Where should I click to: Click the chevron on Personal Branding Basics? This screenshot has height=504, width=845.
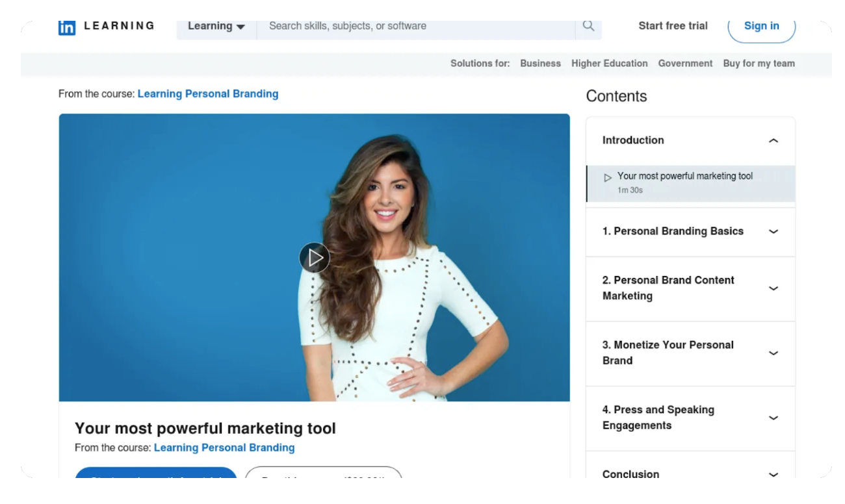[773, 231]
